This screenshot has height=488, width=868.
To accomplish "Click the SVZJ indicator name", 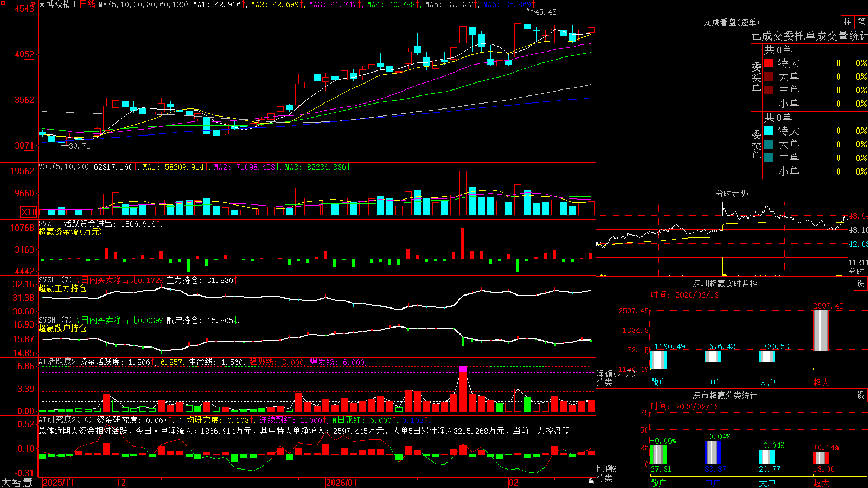I will (x=47, y=223).
